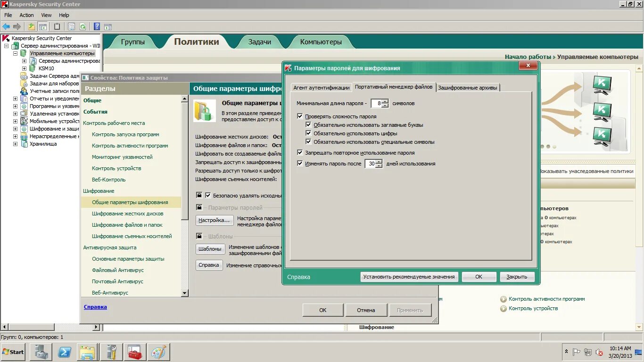Click the Export list toolbar icon
The height and width of the screenshot is (362, 644).
pos(72,26)
